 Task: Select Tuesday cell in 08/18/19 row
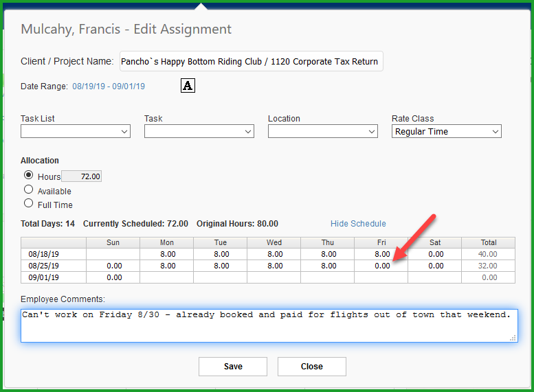(221, 254)
